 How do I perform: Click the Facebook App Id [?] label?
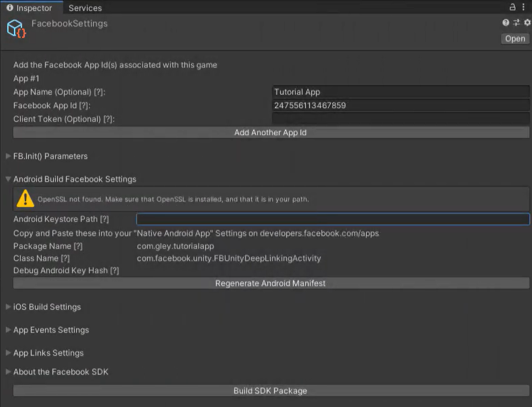(x=51, y=105)
